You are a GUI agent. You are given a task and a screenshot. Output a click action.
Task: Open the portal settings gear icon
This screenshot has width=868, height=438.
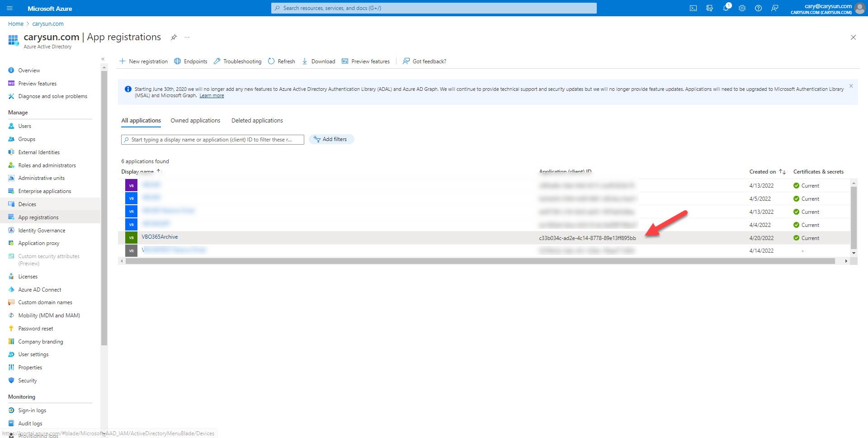[742, 8]
